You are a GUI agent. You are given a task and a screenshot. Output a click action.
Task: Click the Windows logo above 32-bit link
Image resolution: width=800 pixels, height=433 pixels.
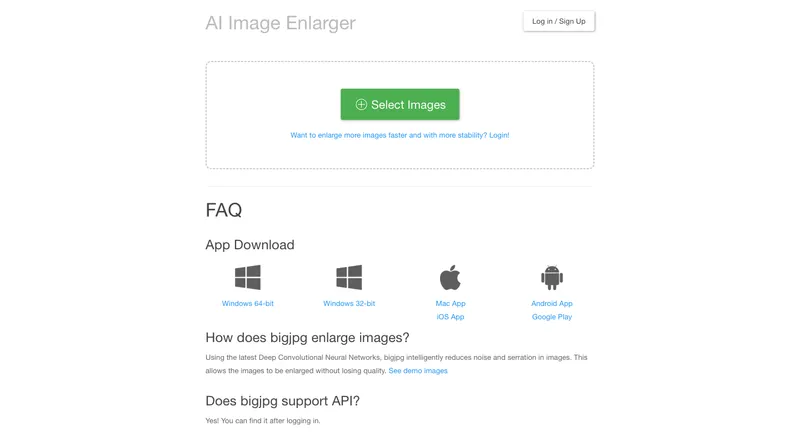click(x=349, y=277)
